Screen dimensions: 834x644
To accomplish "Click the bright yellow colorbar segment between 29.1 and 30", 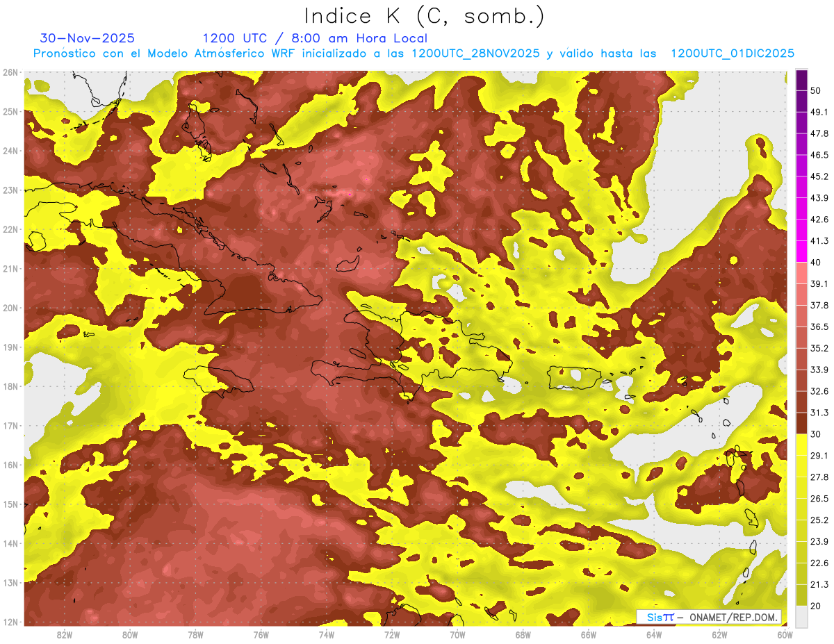I will click(x=801, y=445).
